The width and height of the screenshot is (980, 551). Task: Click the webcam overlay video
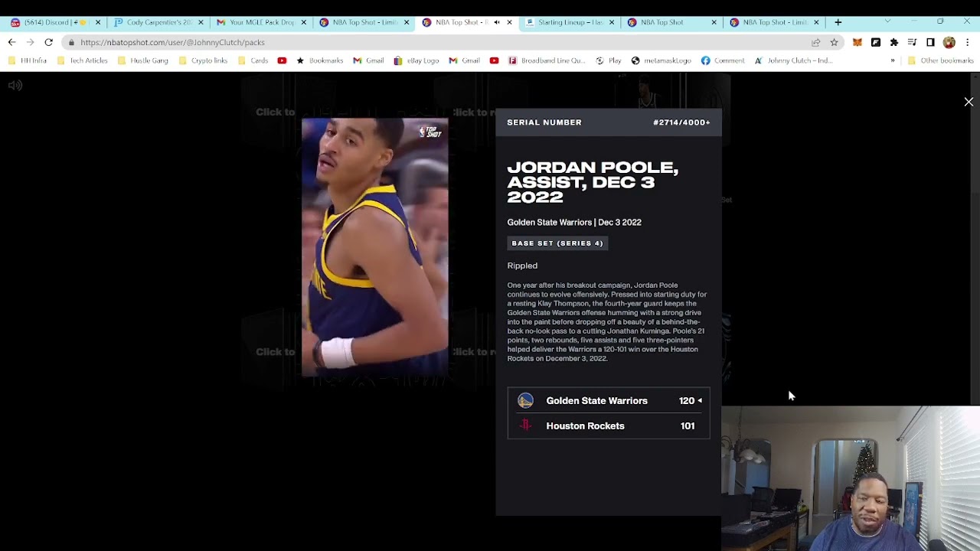[851, 478]
